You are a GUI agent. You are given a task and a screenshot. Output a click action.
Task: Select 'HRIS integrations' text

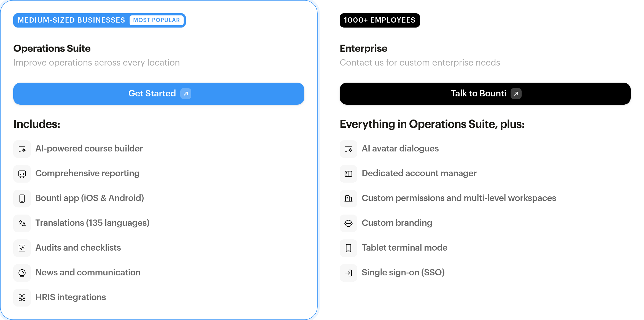pyautogui.click(x=71, y=297)
